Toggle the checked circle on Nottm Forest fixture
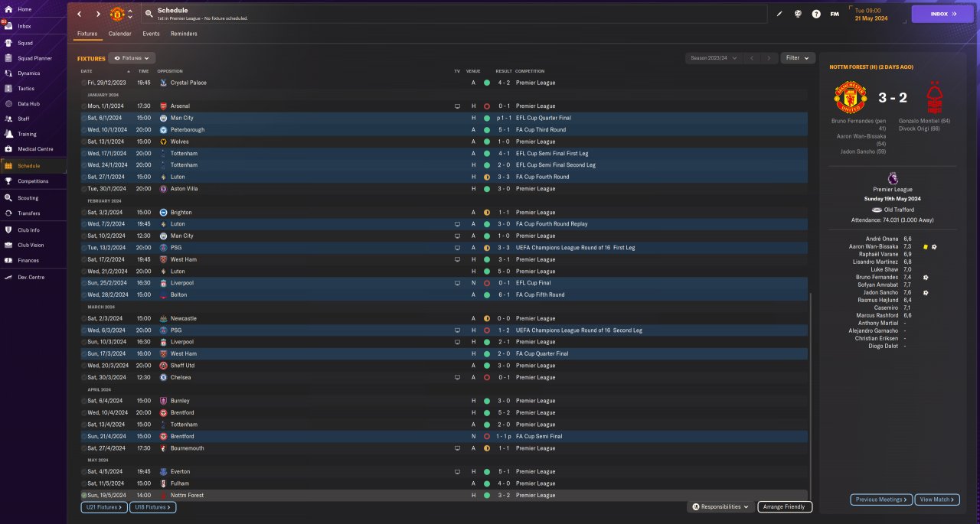The height and width of the screenshot is (524, 980). tap(83, 496)
